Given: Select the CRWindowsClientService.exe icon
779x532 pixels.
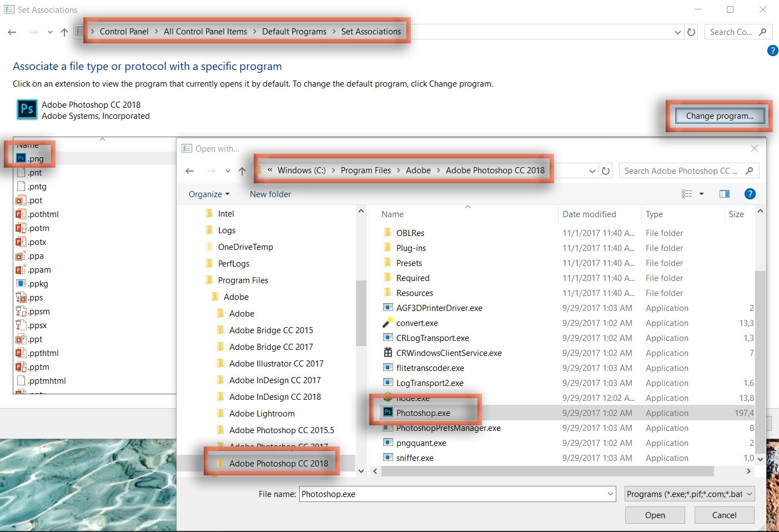Looking at the screenshot, I should click(x=388, y=353).
